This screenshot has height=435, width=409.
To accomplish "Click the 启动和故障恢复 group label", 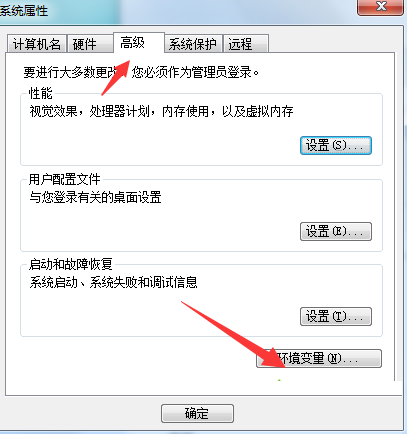I will click(71, 264).
